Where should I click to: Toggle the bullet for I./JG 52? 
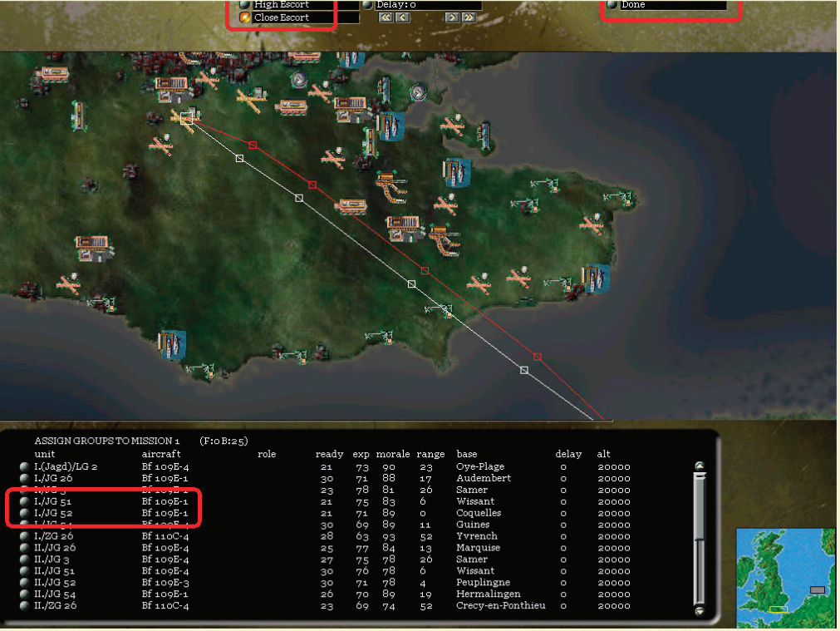[24, 513]
